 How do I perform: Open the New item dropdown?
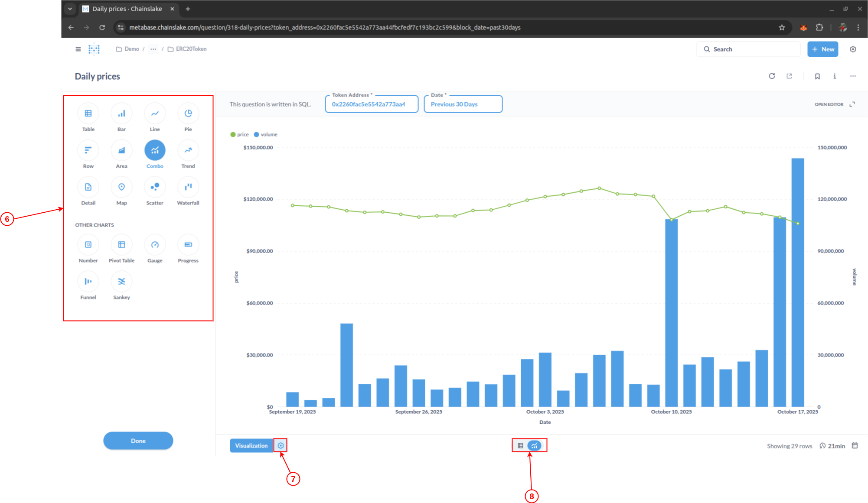coord(822,49)
